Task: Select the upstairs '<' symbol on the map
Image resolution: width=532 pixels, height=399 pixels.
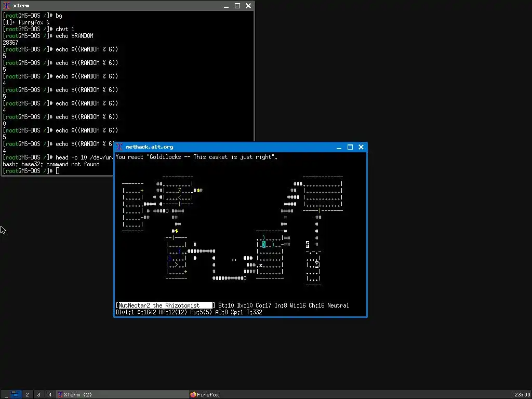Action: pyautogui.click(x=179, y=197)
